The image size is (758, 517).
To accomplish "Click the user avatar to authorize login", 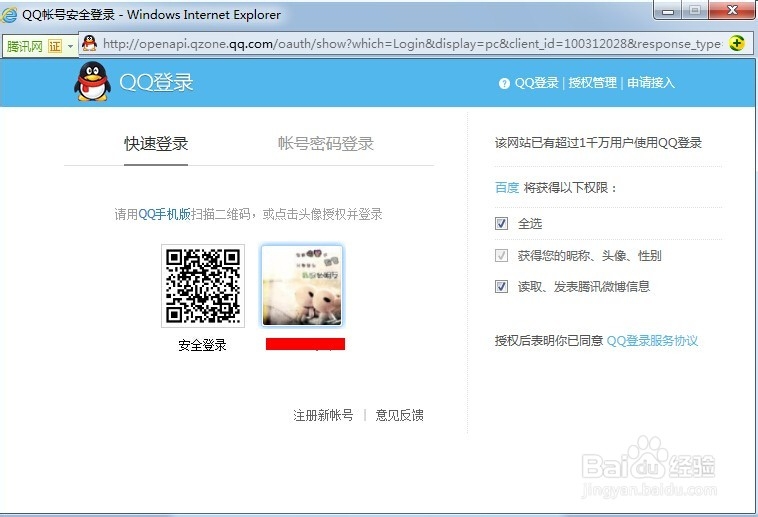I will click(x=302, y=285).
